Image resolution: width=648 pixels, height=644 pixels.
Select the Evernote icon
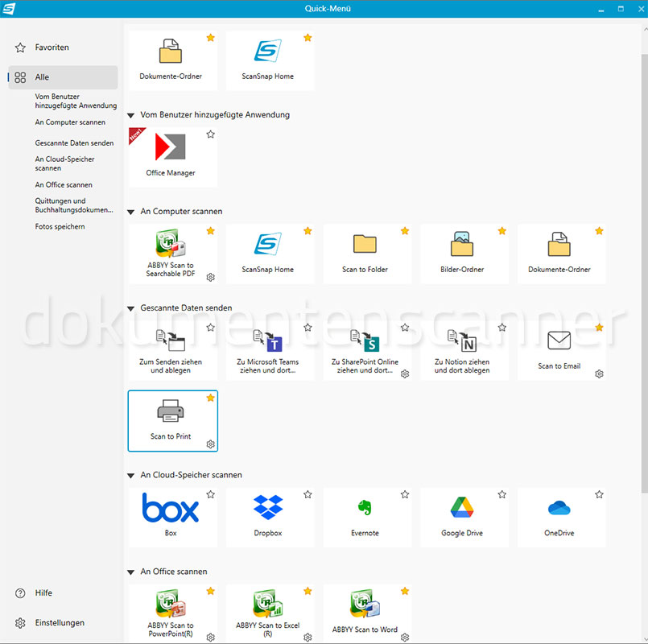pos(365,508)
